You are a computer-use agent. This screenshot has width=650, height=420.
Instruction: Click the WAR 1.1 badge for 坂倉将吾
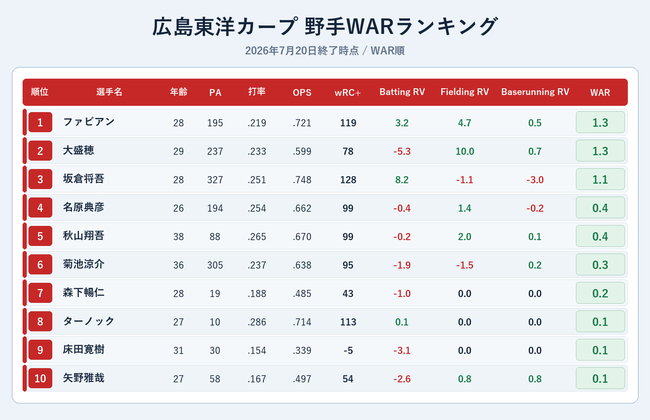[600, 179]
